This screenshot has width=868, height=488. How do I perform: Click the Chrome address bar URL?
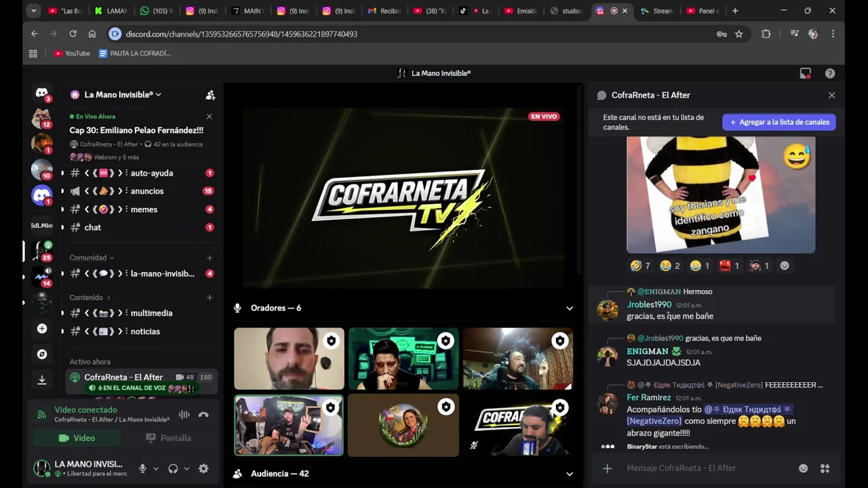point(241,34)
